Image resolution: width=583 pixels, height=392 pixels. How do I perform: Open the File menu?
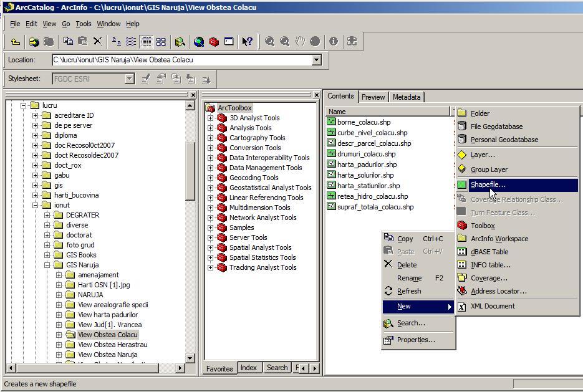click(15, 24)
